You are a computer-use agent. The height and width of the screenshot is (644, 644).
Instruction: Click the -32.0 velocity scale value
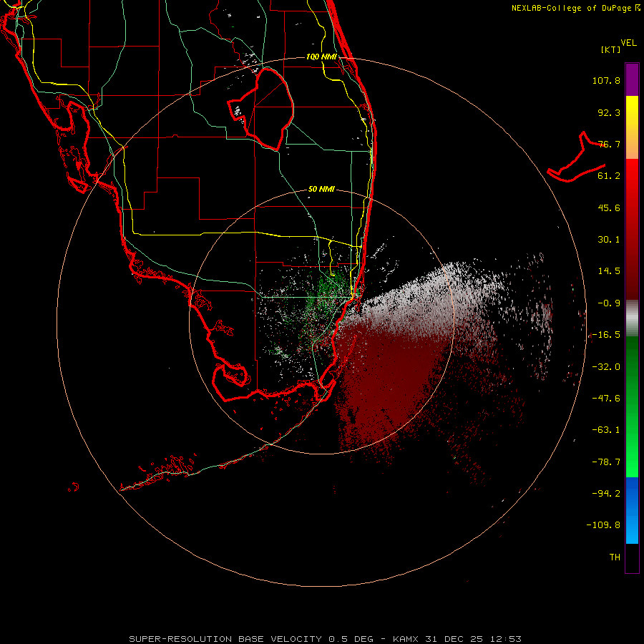[x=606, y=367]
